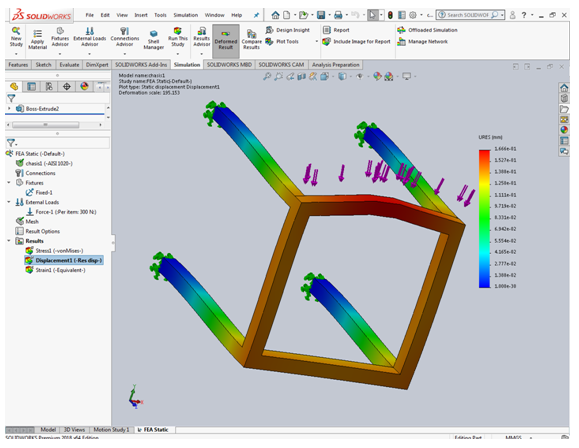Open Design Insight
The height and width of the screenshot is (448, 579).
288,30
